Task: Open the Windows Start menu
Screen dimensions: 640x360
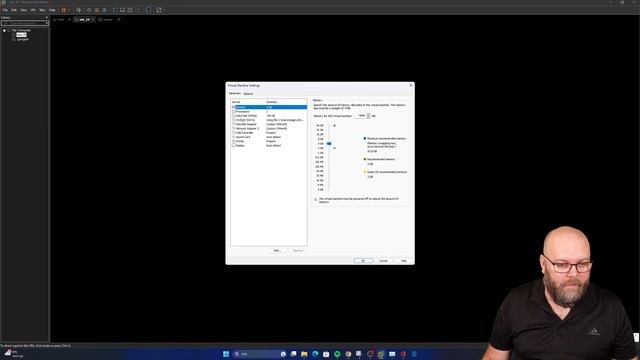Action: [226, 354]
